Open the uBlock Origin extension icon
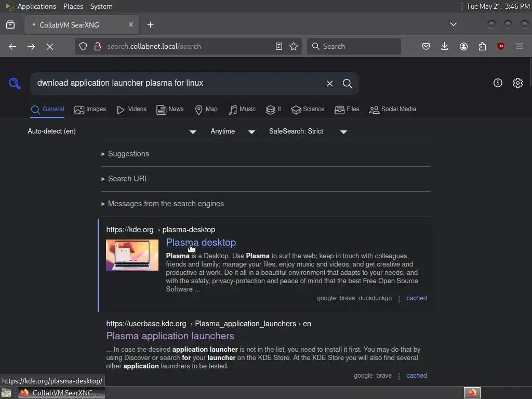This screenshot has height=399, width=532. [501, 46]
